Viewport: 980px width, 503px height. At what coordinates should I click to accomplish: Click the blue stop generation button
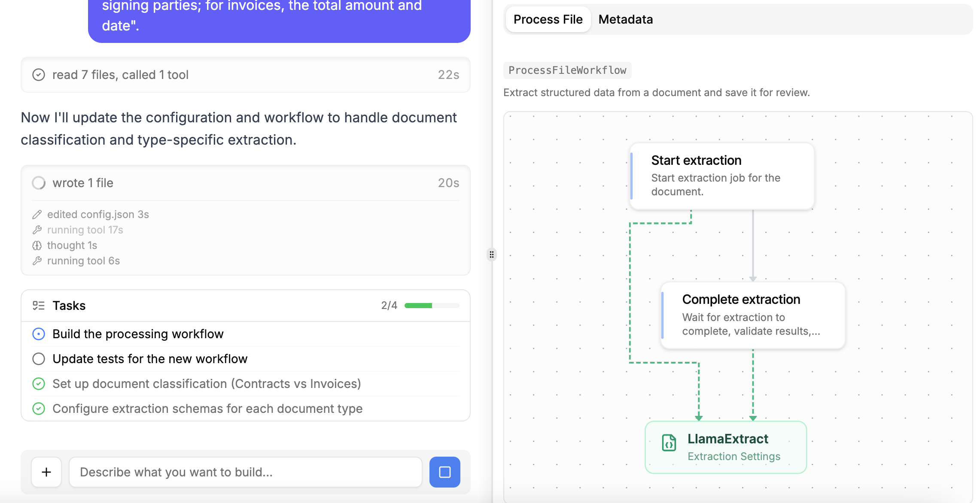444,472
